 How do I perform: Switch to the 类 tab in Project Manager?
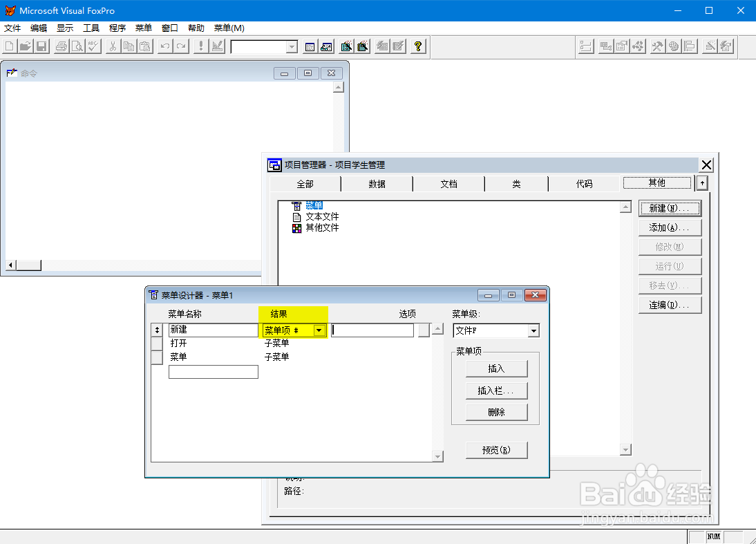[x=516, y=184]
